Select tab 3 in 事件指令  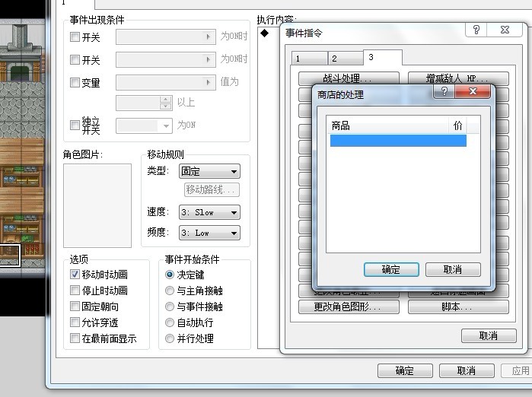(x=383, y=57)
